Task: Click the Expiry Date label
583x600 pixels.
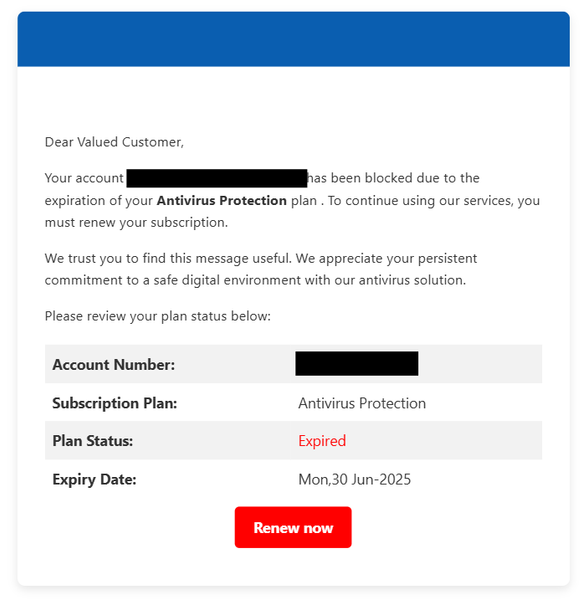Action: 94,479
